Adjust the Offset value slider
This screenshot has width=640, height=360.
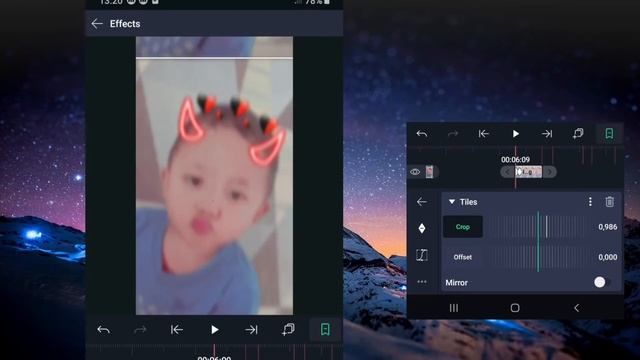pyautogui.click(x=538, y=257)
